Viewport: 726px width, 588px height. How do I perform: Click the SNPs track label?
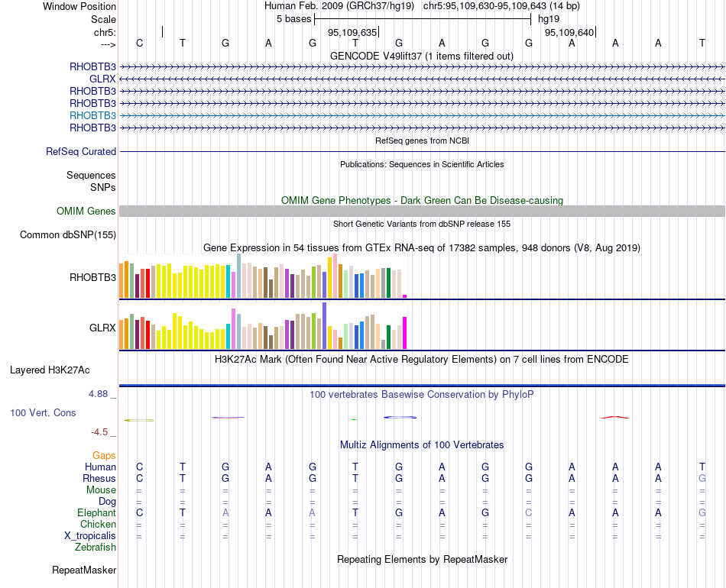click(x=103, y=187)
